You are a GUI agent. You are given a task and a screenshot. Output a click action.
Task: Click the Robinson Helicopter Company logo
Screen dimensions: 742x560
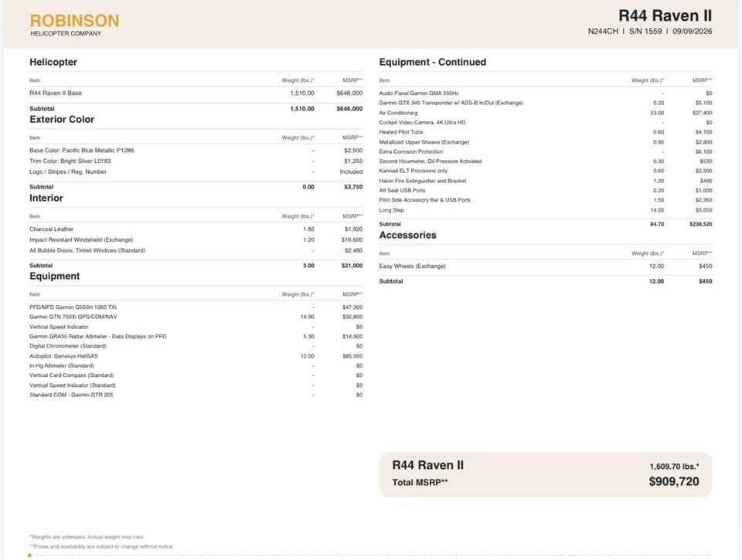point(74,25)
